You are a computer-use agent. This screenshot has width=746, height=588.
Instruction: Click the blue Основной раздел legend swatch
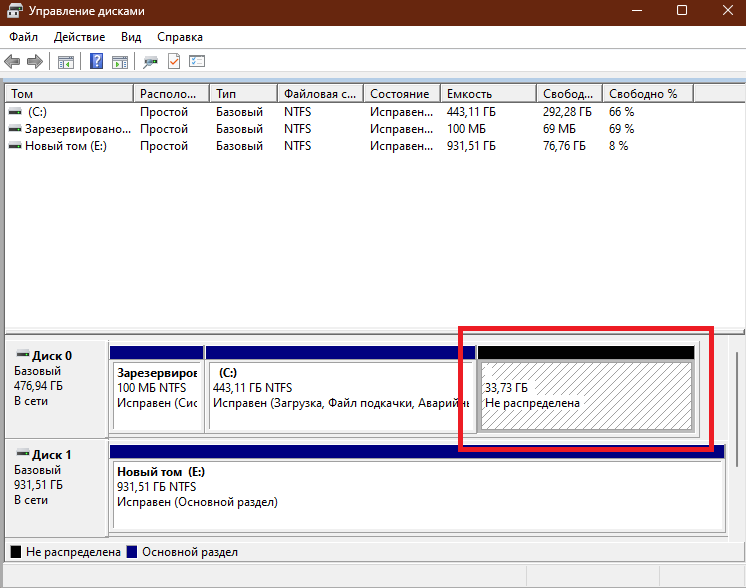click(x=132, y=552)
